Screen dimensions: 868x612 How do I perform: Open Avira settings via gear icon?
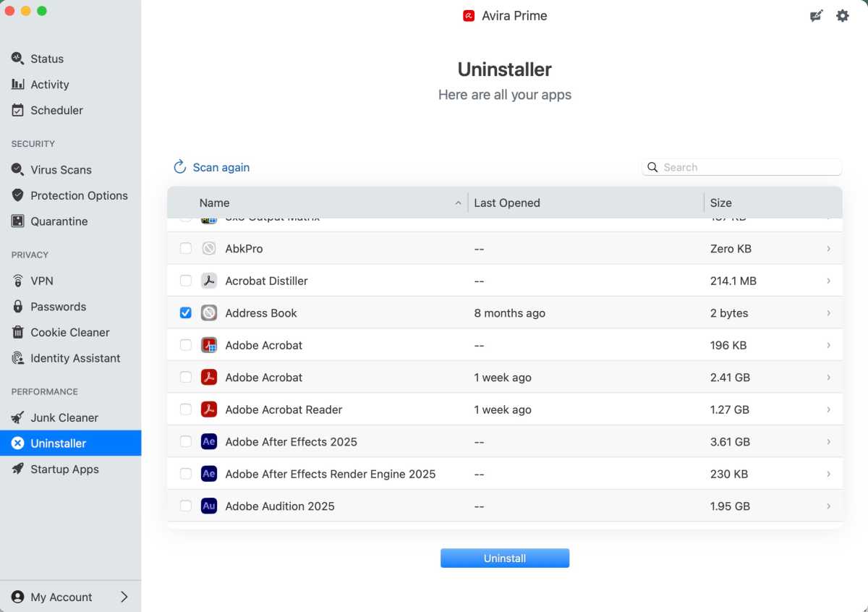point(842,15)
